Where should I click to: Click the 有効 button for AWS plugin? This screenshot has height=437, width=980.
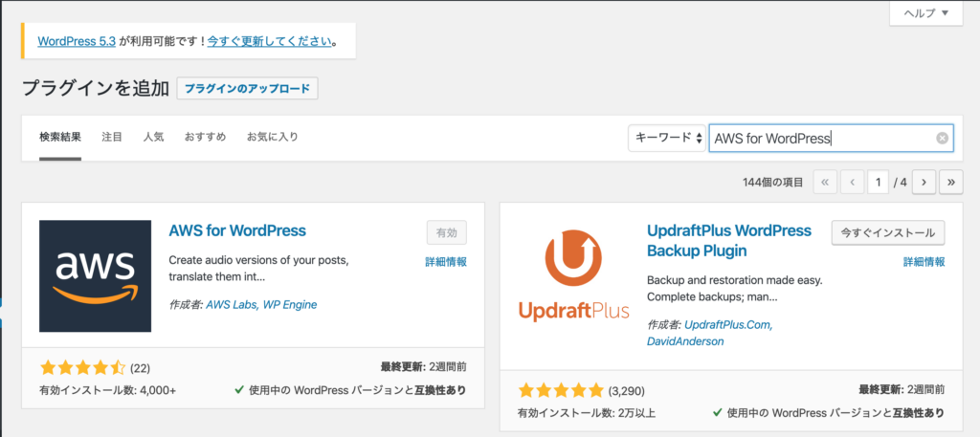point(447,233)
